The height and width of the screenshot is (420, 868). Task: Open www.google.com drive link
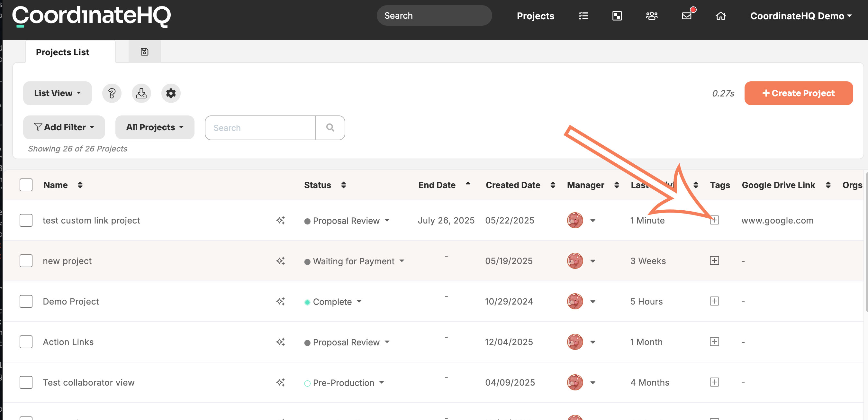[x=777, y=220]
